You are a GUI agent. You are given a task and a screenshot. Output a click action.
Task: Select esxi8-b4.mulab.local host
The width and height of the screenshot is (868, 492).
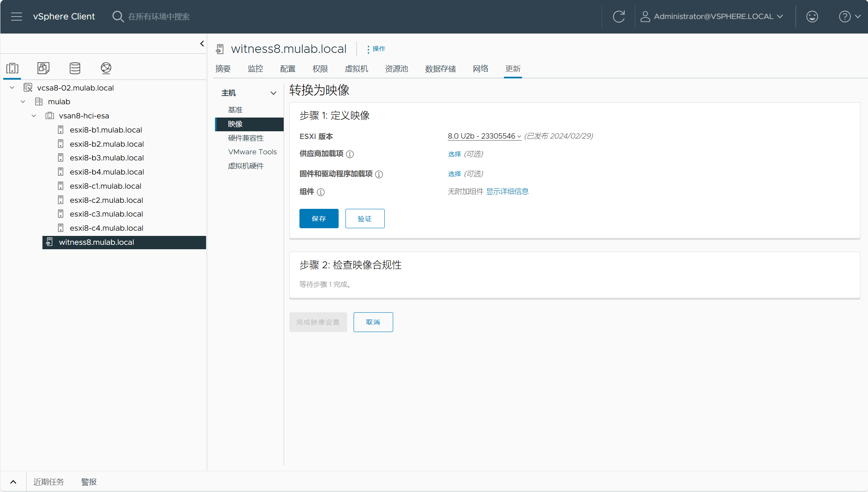pyautogui.click(x=107, y=172)
